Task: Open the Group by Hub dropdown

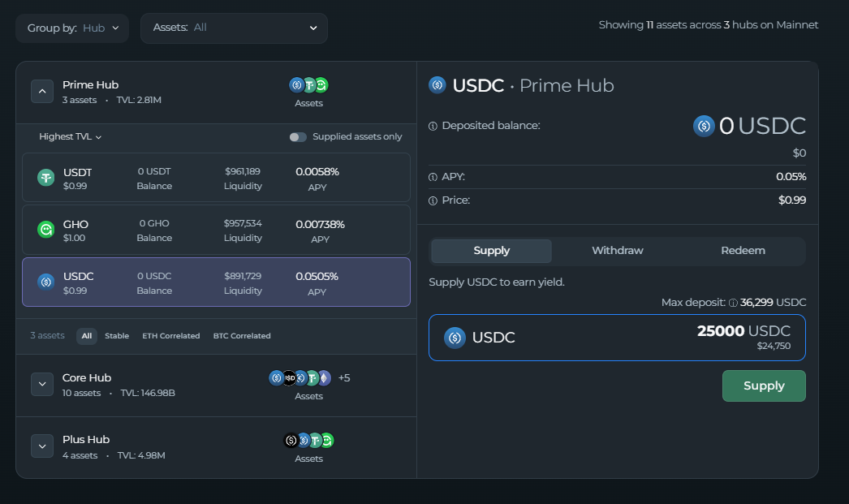Action: pos(72,28)
